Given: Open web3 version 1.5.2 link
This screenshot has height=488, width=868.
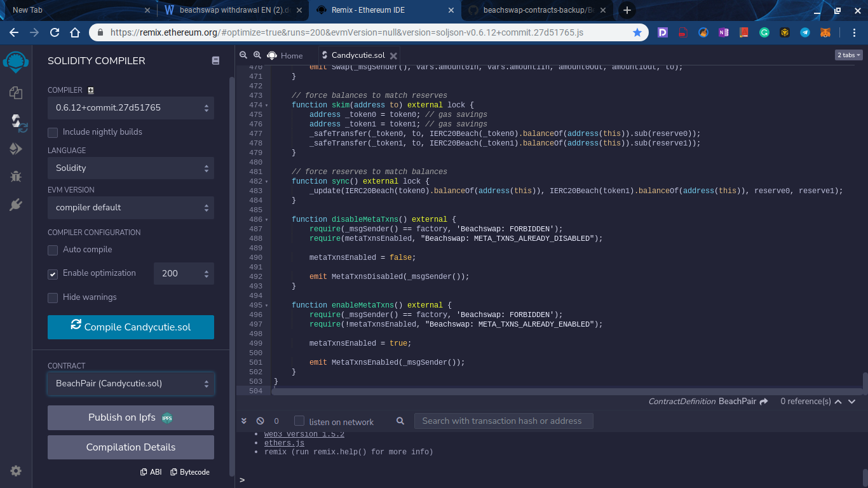Looking at the screenshot, I should [304, 435].
